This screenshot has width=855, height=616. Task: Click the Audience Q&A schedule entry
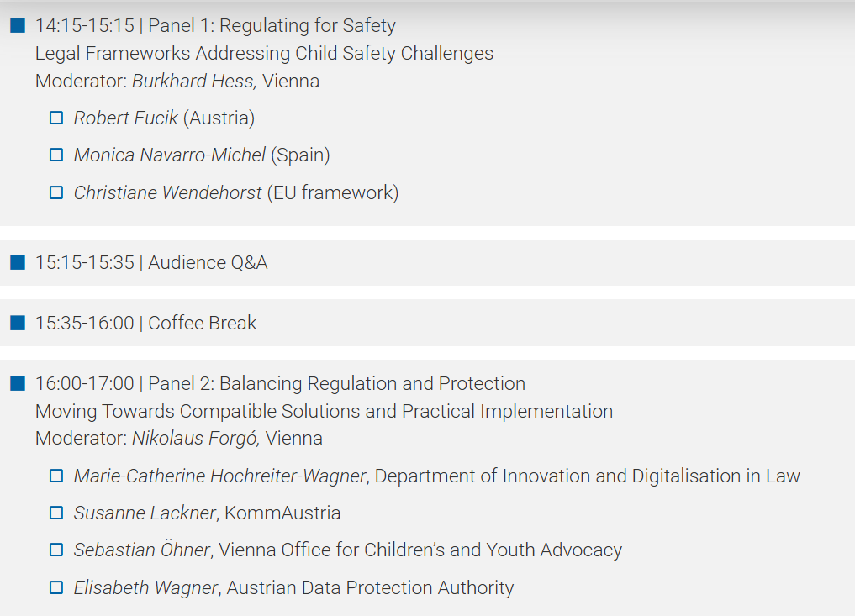coord(151,263)
